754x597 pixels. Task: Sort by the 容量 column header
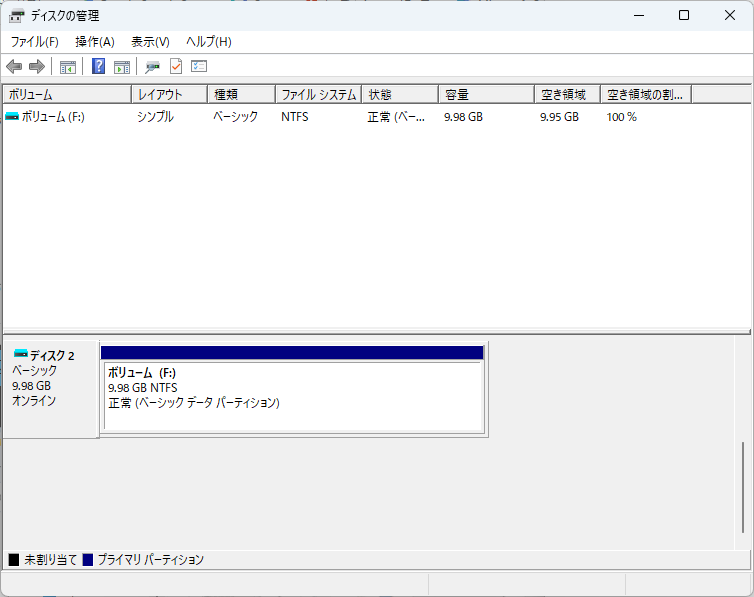pyautogui.click(x=487, y=95)
